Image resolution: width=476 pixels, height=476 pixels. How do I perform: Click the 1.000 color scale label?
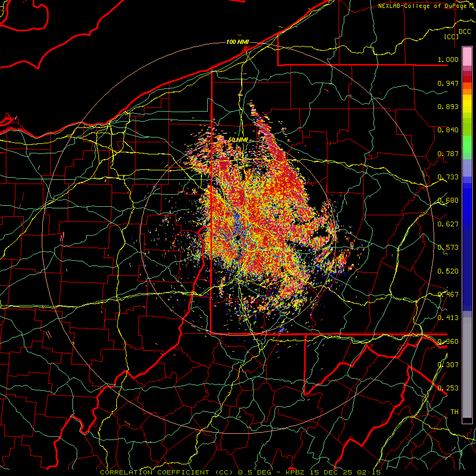[448, 59]
